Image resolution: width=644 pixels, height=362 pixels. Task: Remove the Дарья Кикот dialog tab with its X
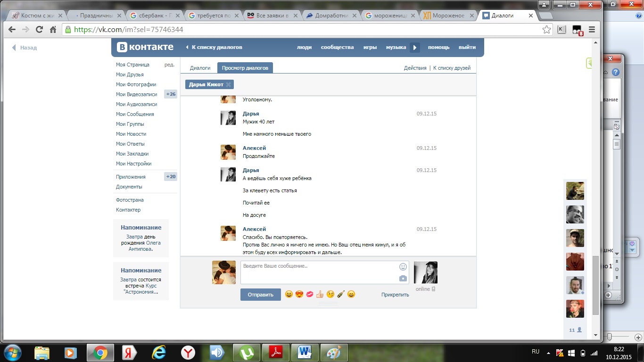pos(228,84)
